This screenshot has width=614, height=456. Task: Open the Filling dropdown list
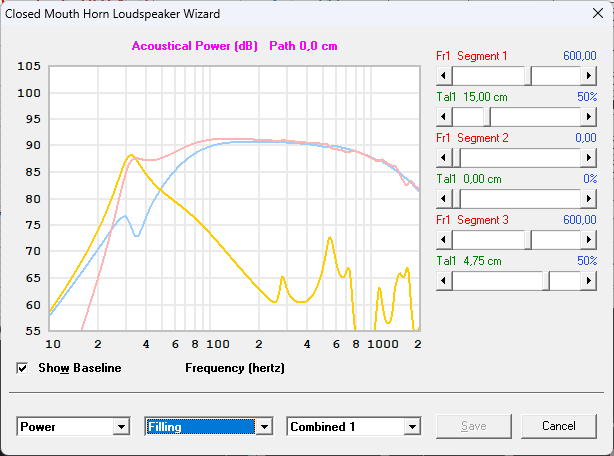tap(264, 426)
